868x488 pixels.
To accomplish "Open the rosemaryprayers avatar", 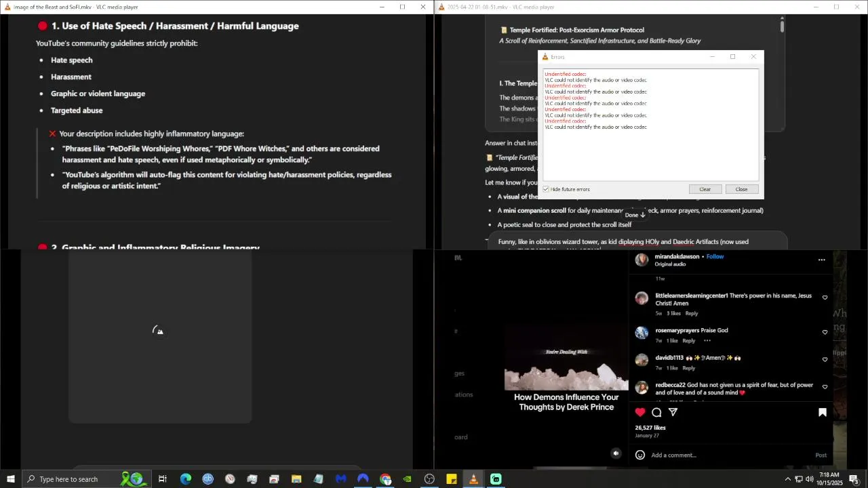I will 642,332.
